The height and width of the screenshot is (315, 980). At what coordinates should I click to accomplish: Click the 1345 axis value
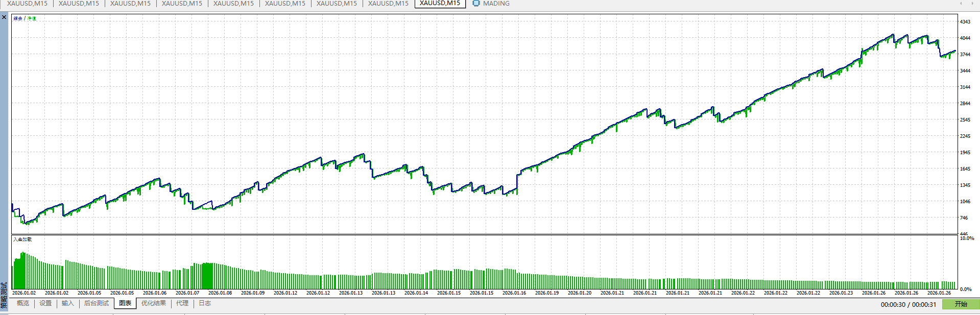coord(965,185)
